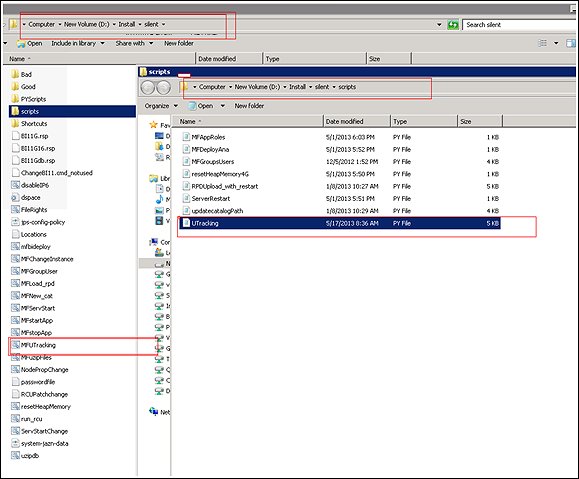The width and height of the screenshot is (579, 479).
Task: Expand the address bar history dropdown
Action: click(439, 25)
